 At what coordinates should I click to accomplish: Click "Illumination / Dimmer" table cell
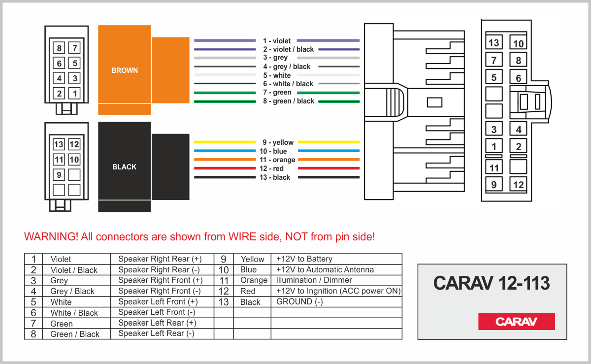(x=336, y=280)
